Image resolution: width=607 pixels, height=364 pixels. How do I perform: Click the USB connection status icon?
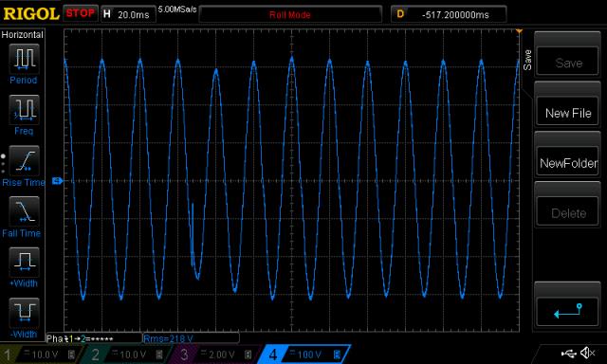coord(568,354)
